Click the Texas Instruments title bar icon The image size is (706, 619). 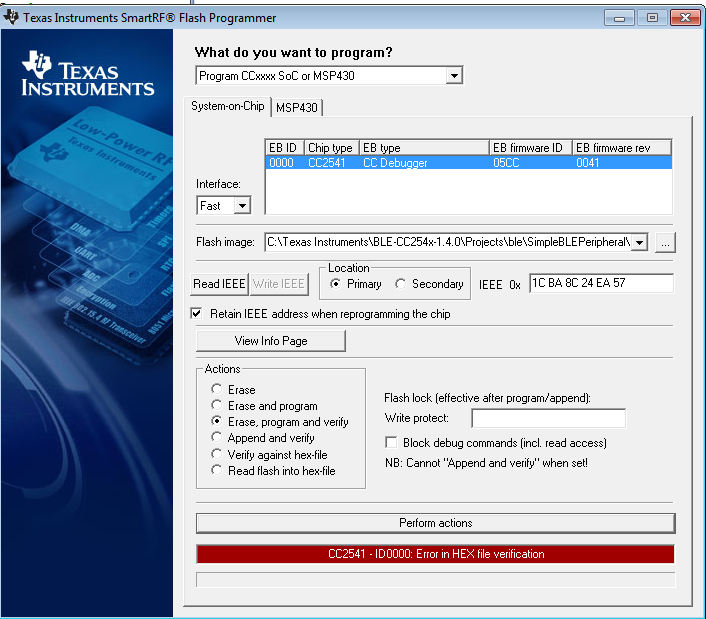(11, 17)
